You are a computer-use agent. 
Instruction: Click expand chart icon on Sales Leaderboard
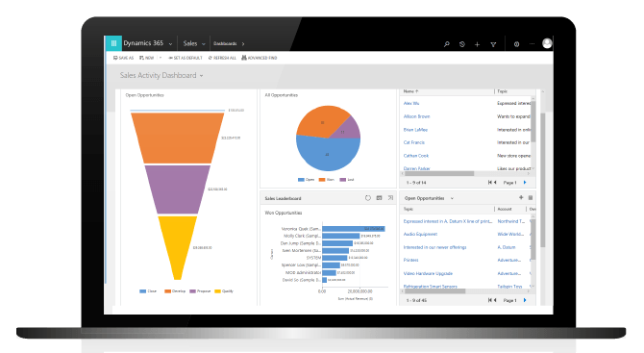pos(390,198)
